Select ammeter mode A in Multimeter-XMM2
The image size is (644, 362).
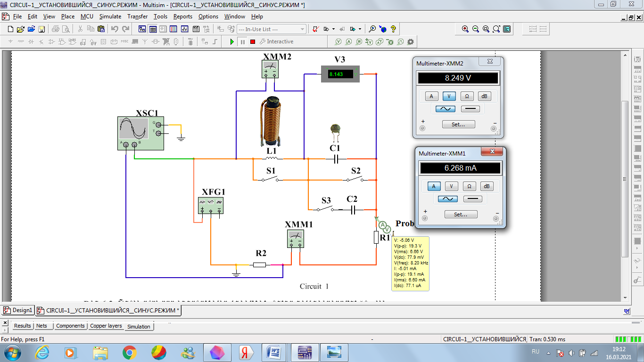click(431, 96)
